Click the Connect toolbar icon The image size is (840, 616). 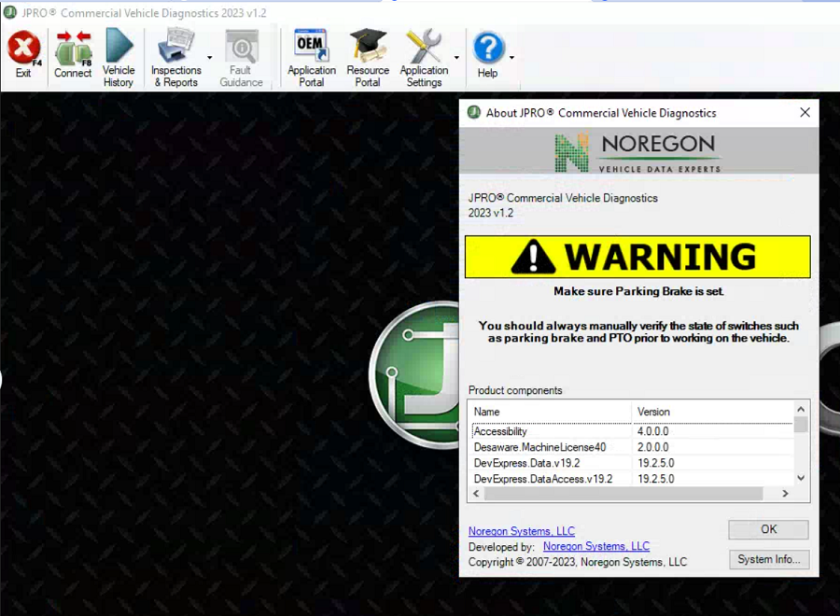pyautogui.click(x=73, y=55)
